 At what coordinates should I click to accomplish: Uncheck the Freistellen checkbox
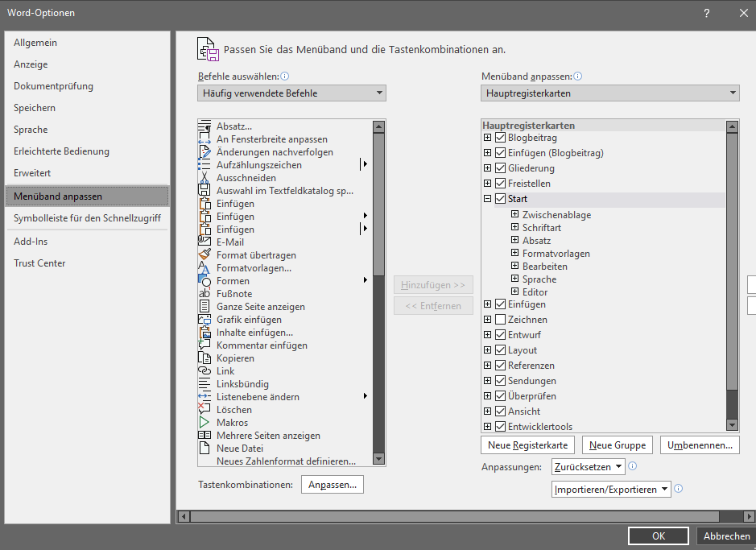click(x=501, y=184)
